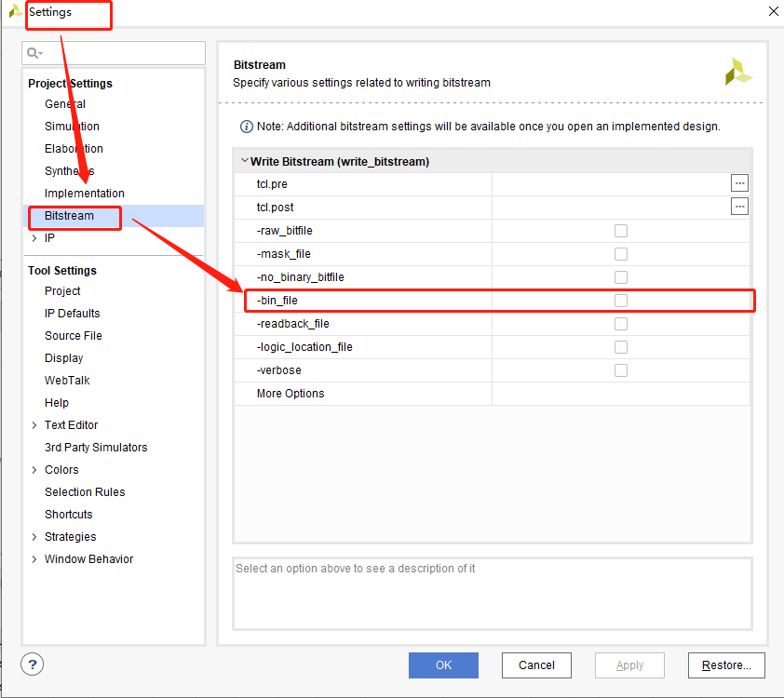Expand the Colors node

coord(34,470)
